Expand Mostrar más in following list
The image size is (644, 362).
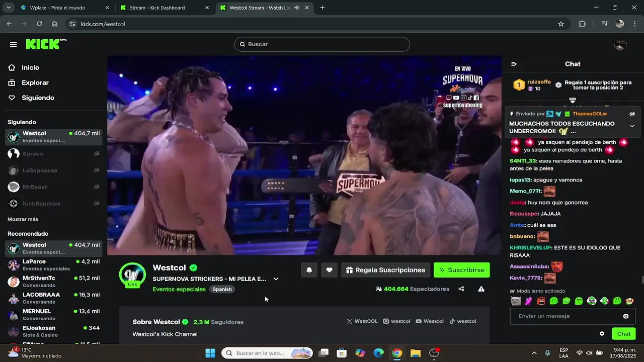pyautogui.click(x=23, y=219)
